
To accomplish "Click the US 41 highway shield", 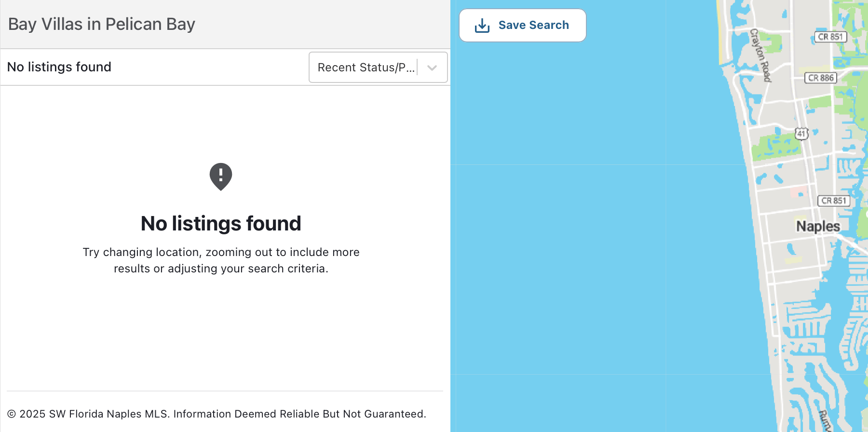I will click(x=801, y=133).
